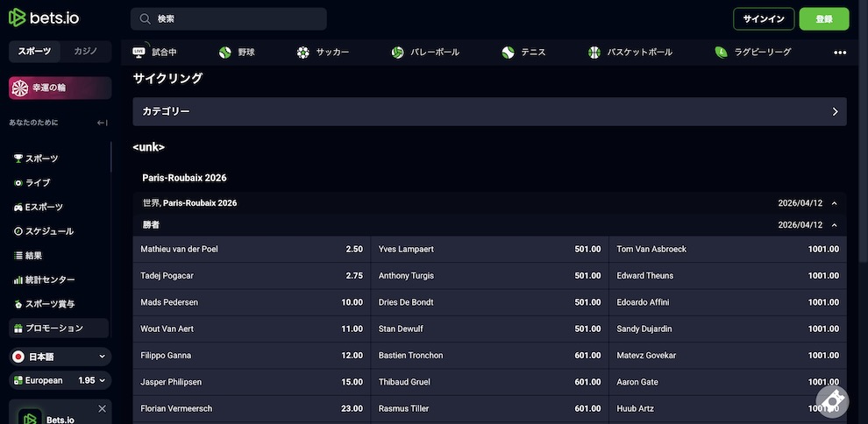
Task: Open the 日本語 language dropdown
Action: pos(60,357)
